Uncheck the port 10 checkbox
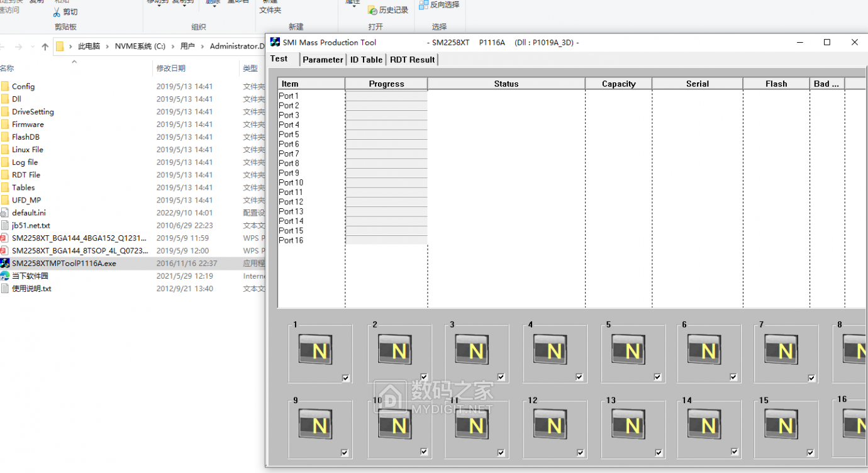The width and height of the screenshot is (868, 473). (x=425, y=451)
